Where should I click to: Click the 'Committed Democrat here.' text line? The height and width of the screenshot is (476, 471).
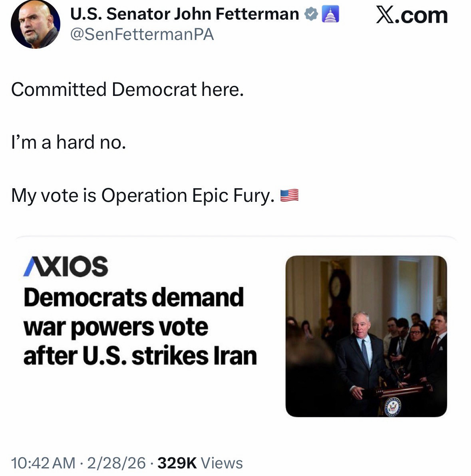[127, 90]
